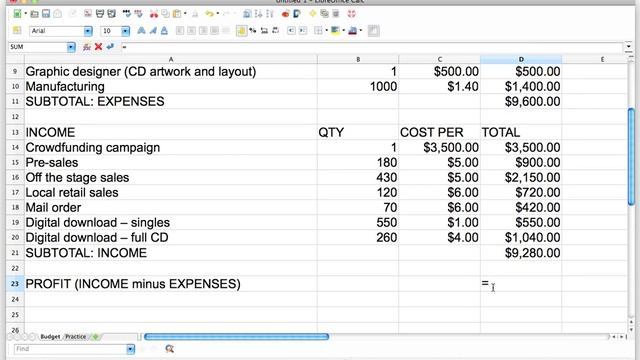Select column A header
The width and height of the screenshot is (640, 360).
pos(171,59)
